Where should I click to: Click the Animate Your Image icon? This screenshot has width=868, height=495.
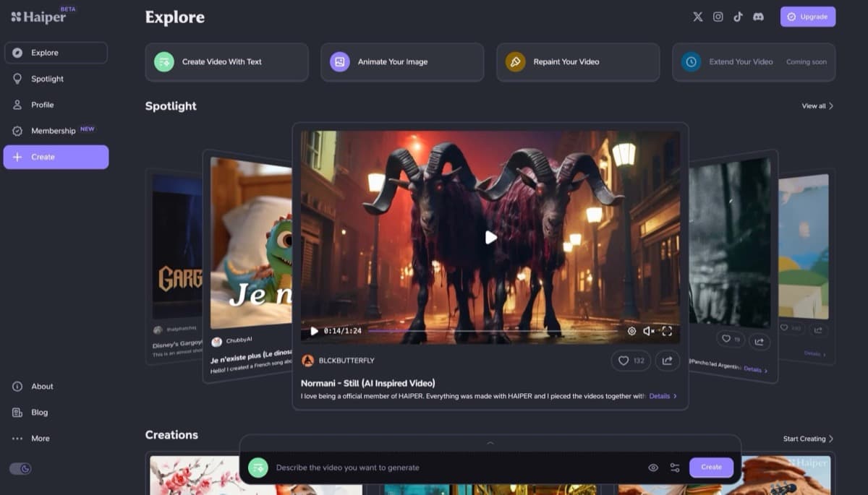tap(339, 62)
